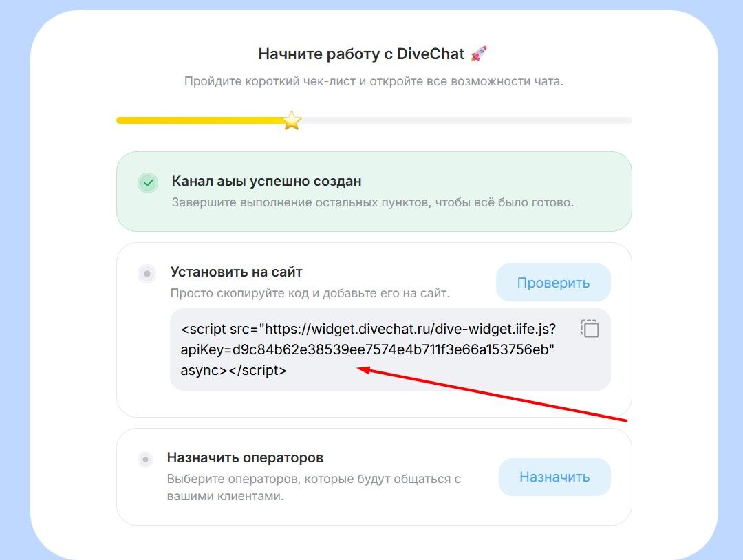Click the 'Установить на сайт' heading
743x560 pixels.
(x=237, y=272)
